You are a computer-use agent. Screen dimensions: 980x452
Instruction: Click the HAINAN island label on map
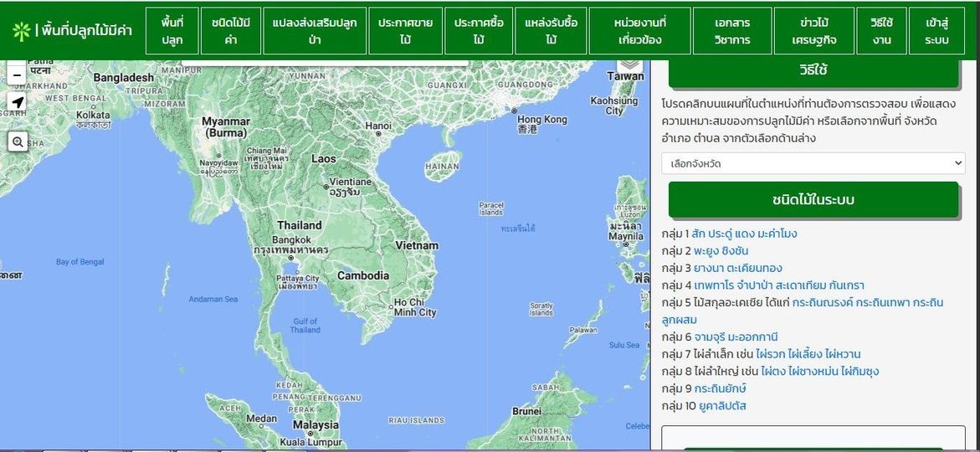[x=442, y=167]
